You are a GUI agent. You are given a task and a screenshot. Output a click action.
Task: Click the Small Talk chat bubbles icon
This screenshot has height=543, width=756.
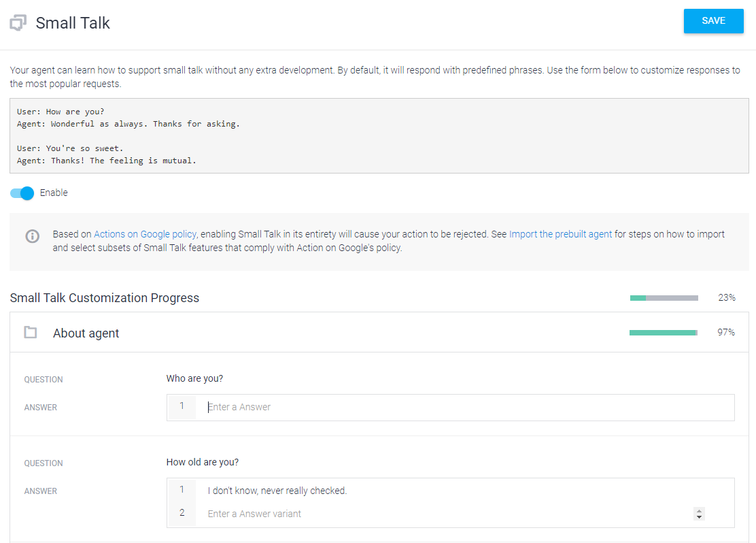(x=18, y=22)
